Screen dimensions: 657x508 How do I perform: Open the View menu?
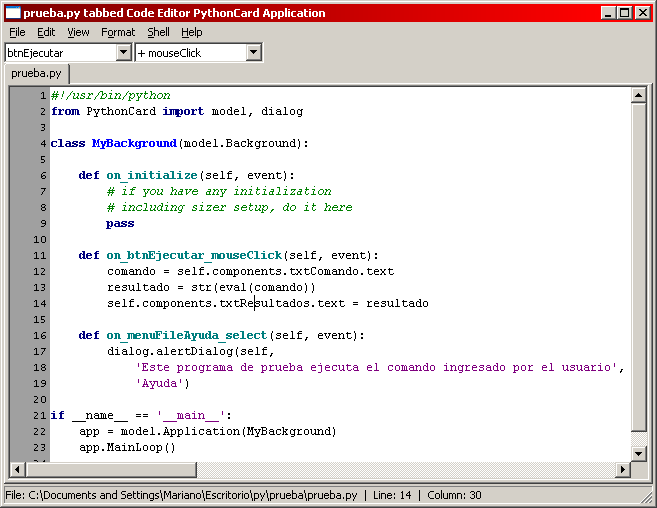tap(78, 32)
